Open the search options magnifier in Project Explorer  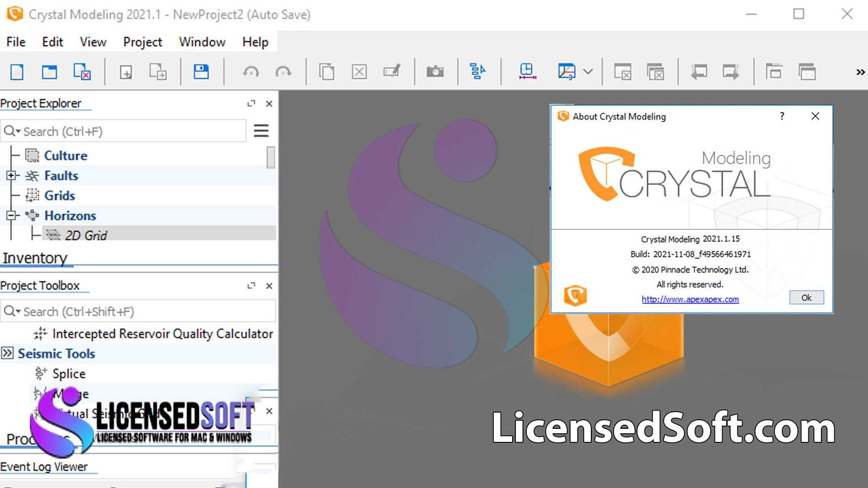click(12, 131)
